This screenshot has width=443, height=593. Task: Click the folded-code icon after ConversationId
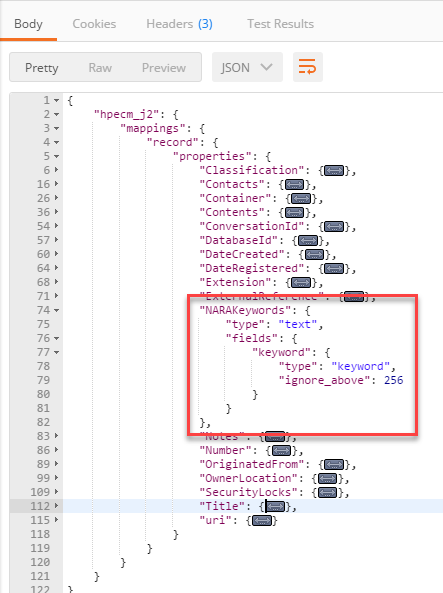pos(334,227)
